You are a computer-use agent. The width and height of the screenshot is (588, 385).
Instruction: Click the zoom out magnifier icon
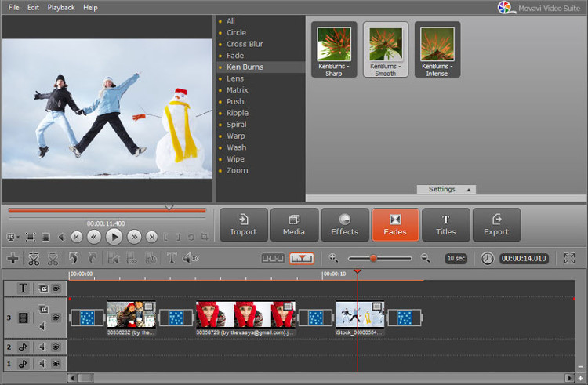(425, 258)
